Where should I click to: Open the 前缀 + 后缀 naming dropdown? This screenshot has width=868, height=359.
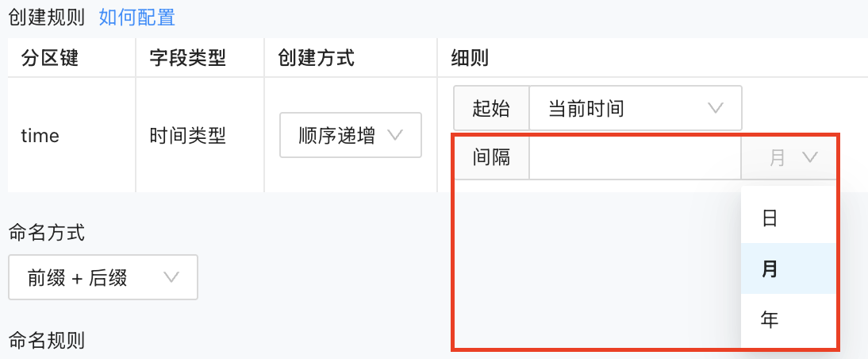(x=103, y=277)
